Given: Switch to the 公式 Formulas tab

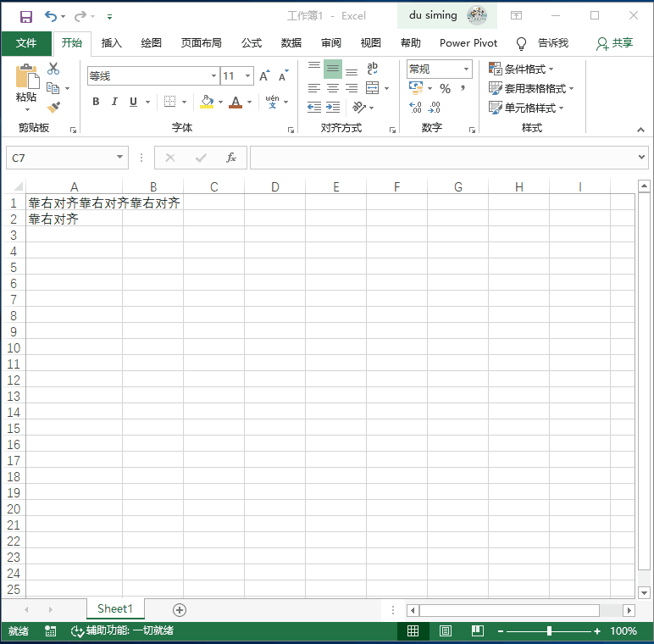Looking at the screenshot, I should coord(252,43).
